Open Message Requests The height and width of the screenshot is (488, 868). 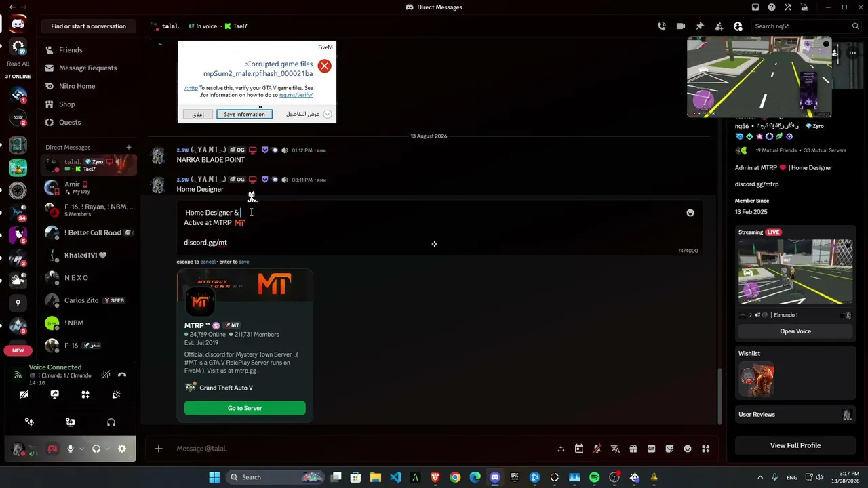[89, 68]
